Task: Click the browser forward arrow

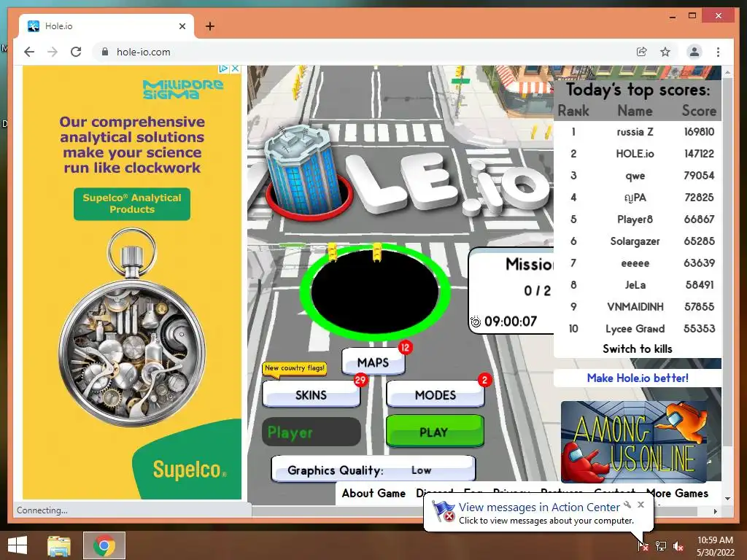Action: pos(53,52)
